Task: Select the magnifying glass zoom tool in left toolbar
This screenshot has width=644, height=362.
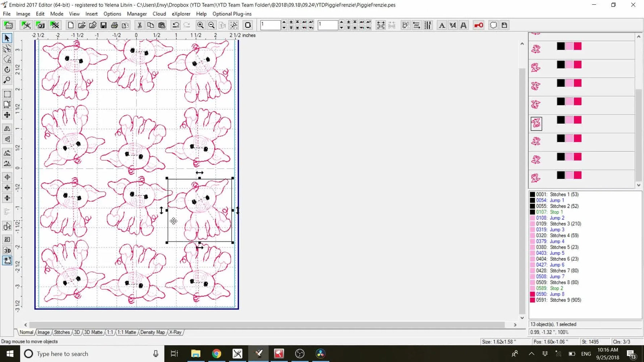Action: click(x=7, y=80)
